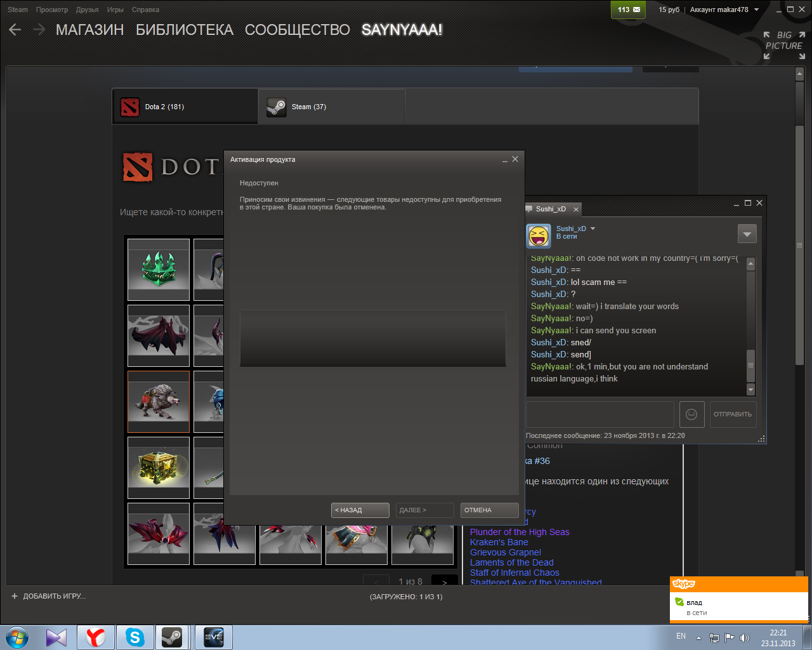The height and width of the screenshot is (650, 812).
Task: Show hidden tray icons arrow
Action: [x=698, y=637]
